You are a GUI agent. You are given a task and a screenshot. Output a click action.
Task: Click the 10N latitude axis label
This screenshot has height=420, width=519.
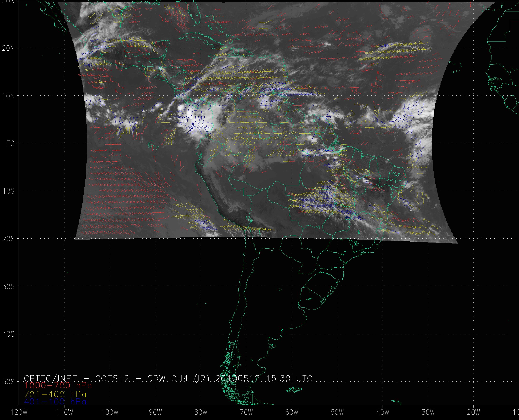[9, 96]
